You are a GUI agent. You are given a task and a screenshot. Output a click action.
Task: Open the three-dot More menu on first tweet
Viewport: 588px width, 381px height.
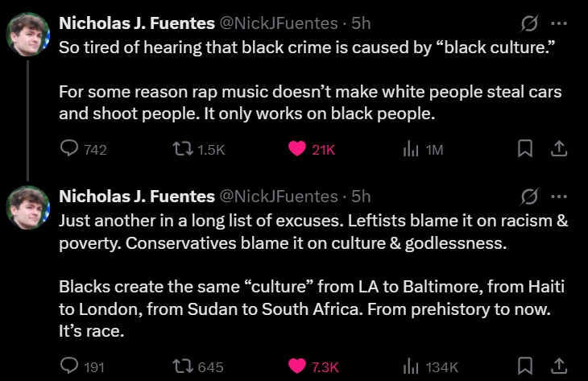pyautogui.click(x=559, y=23)
